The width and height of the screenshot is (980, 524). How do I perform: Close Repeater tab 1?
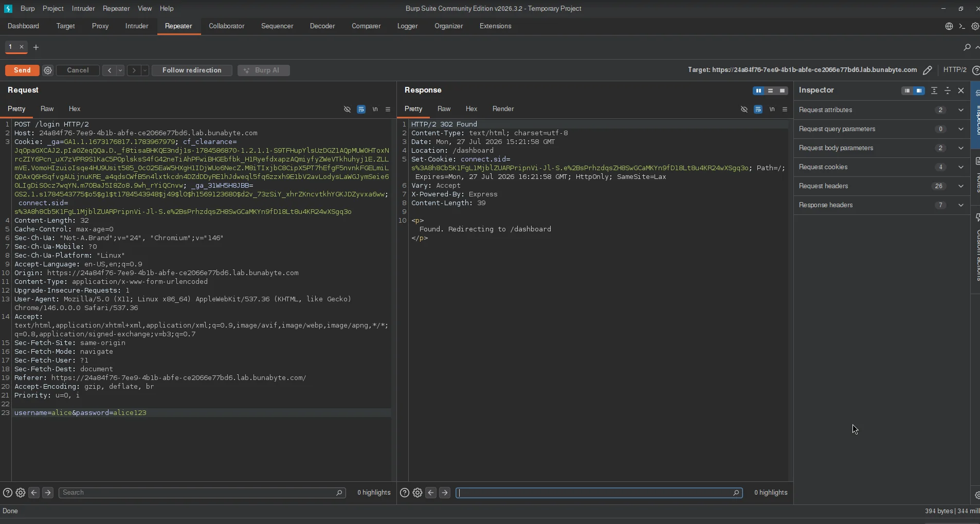(x=22, y=47)
